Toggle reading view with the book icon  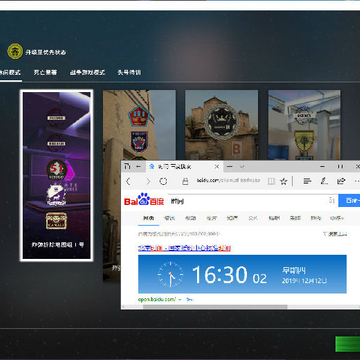click(x=271, y=181)
